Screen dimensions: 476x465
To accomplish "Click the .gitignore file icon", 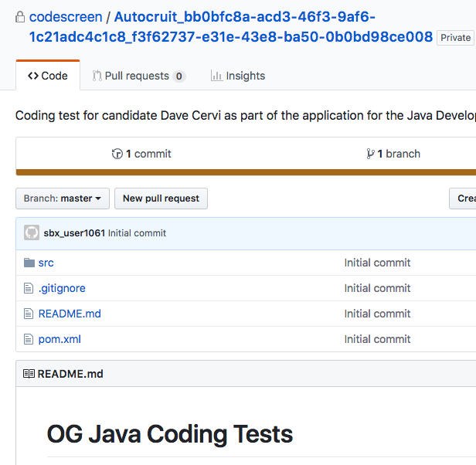I will click(29, 288).
